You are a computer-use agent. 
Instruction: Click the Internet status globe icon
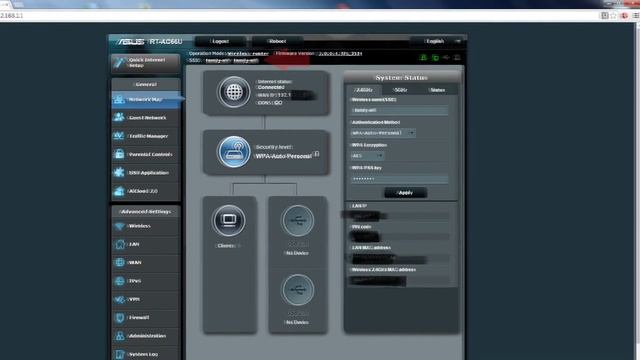234,92
